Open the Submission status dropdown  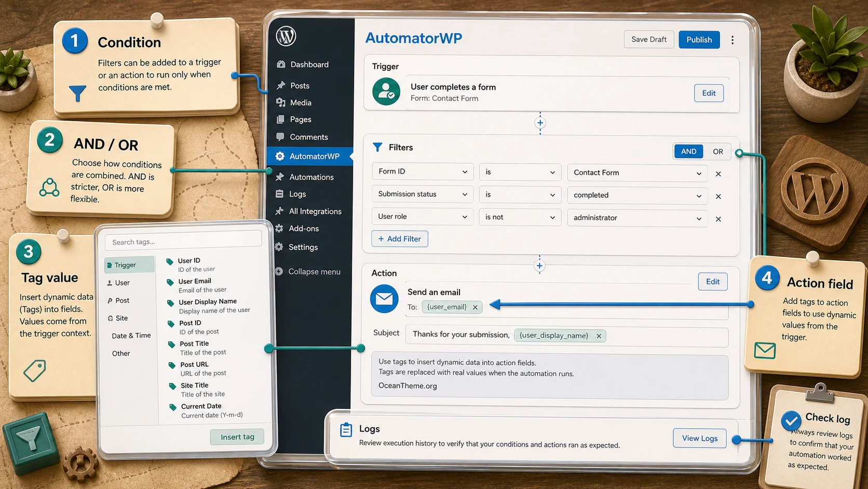point(423,194)
